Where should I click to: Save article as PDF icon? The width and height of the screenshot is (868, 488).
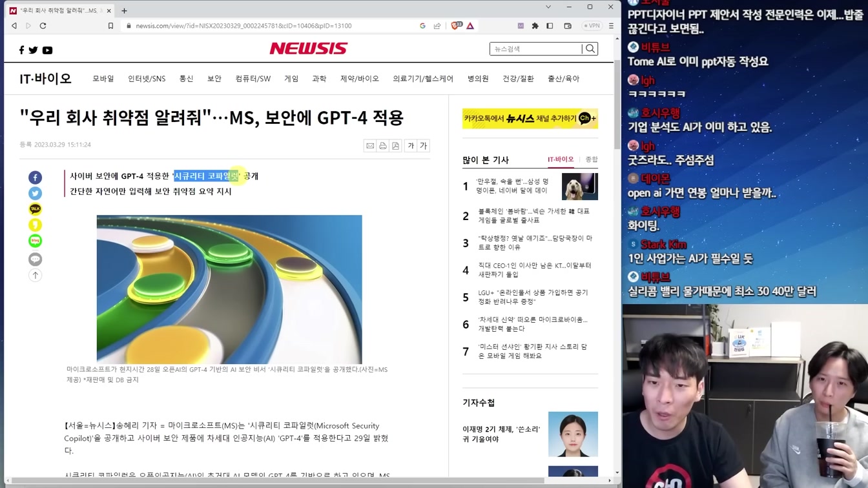tap(396, 146)
